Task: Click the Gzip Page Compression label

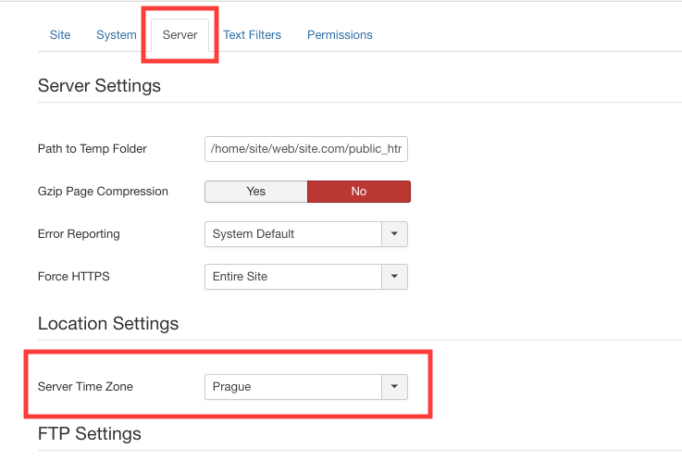Action: click(x=103, y=191)
